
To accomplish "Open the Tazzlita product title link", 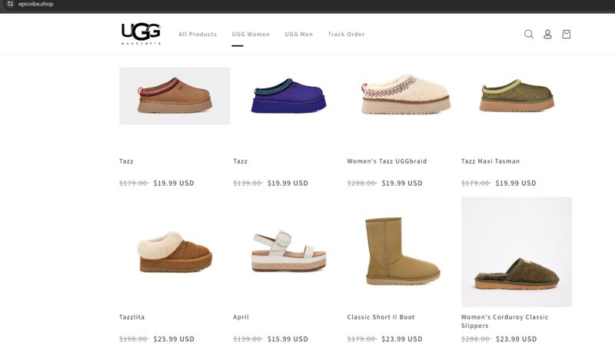I will [x=131, y=317].
